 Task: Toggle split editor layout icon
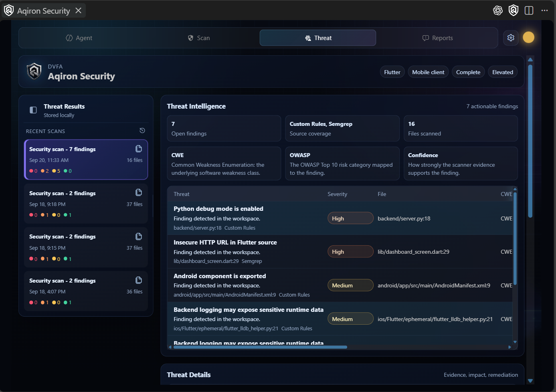click(x=529, y=10)
